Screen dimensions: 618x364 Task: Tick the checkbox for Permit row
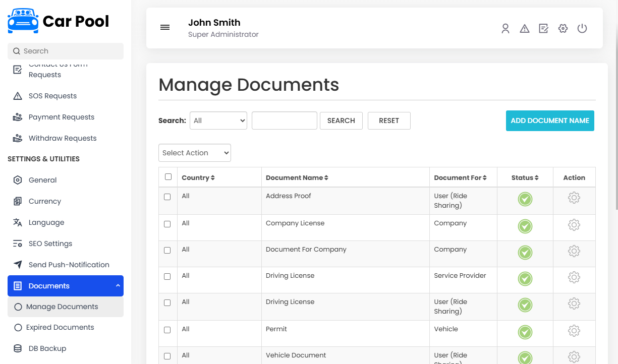(167, 330)
